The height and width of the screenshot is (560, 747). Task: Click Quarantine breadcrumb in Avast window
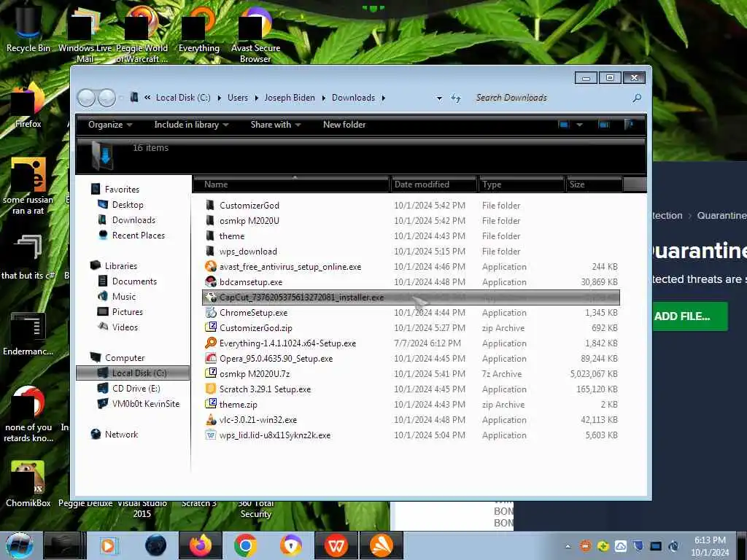pyautogui.click(x=721, y=215)
